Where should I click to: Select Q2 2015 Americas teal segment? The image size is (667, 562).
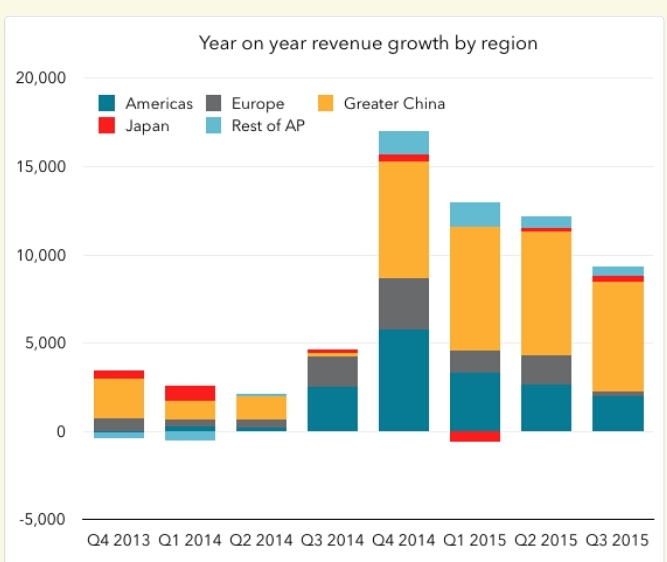(546, 408)
